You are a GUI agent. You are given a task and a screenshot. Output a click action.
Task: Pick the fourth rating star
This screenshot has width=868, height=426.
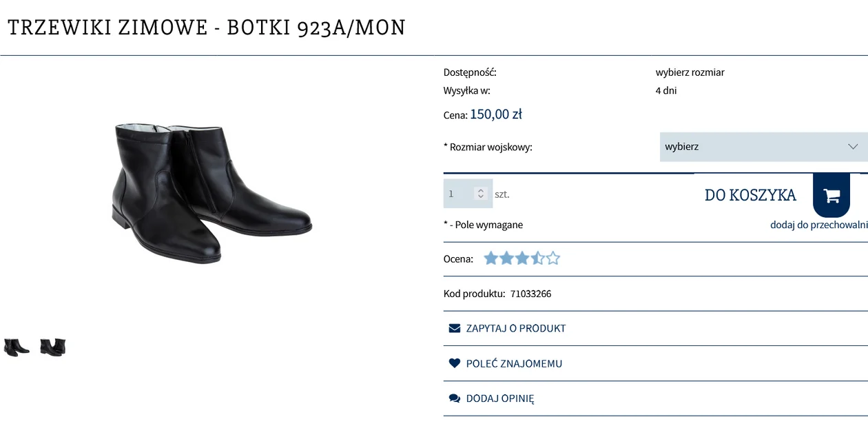[537, 258]
